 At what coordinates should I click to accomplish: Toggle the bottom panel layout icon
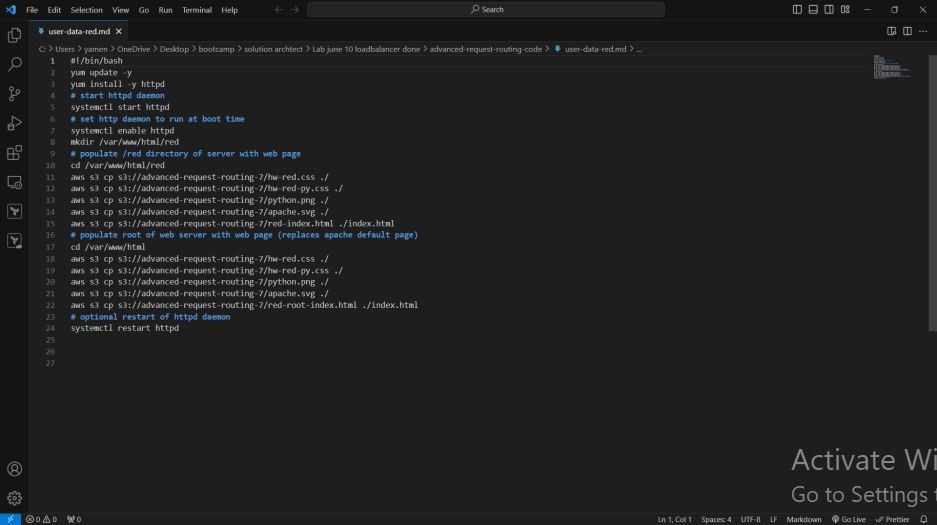813,10
